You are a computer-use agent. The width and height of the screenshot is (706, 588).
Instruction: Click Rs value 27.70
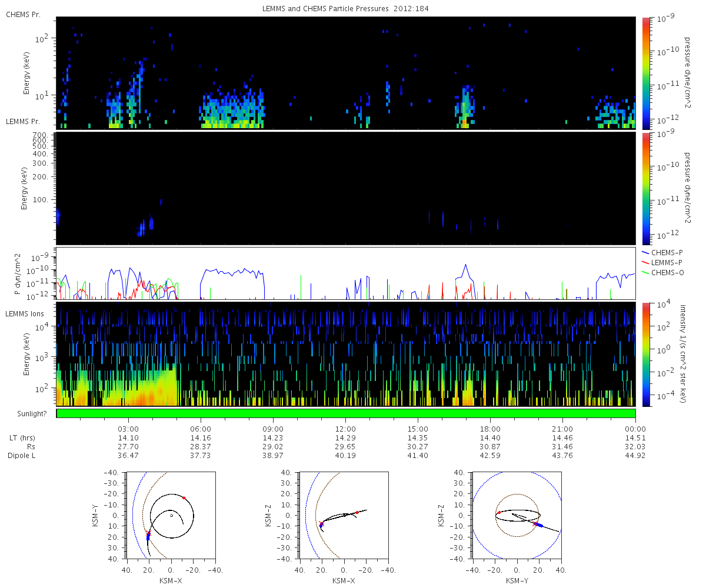(128, 446)
